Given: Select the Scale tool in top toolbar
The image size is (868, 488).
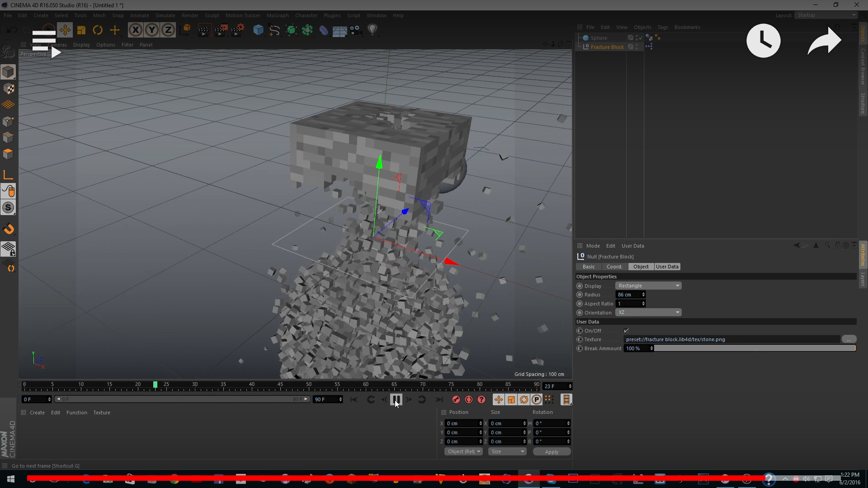Looking at the screenshot, I should pos(81,30).
